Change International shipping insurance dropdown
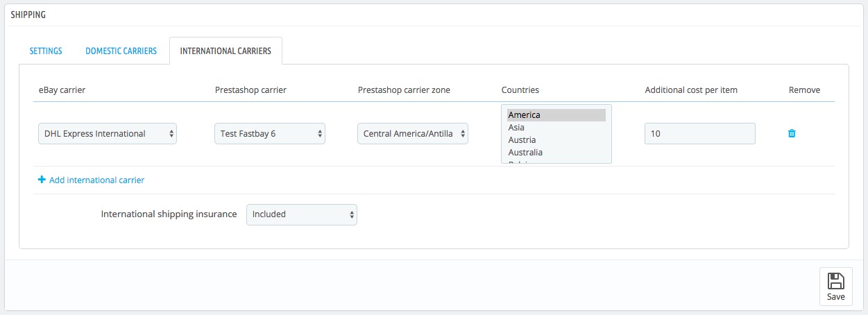Viewport: 868px width, 315px height. coord(302,214)
